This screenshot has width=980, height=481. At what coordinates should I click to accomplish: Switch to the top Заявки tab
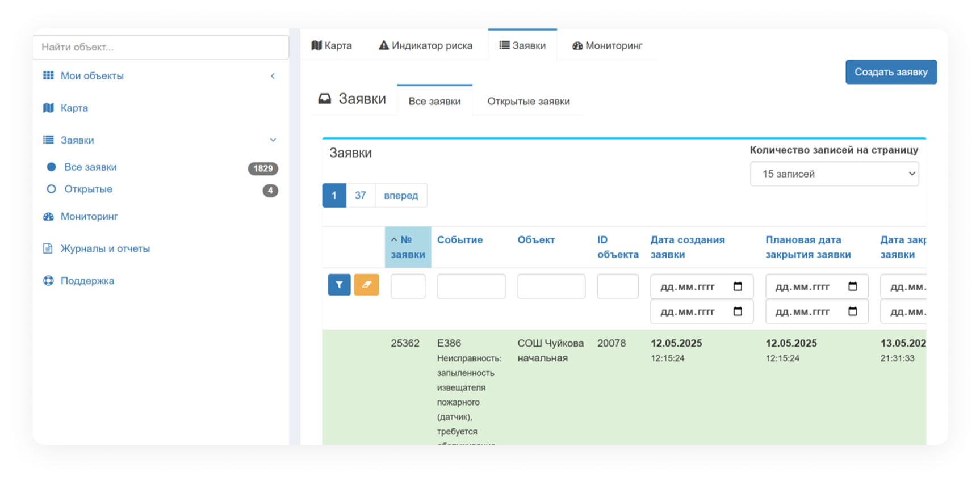(x=522, y=45)
